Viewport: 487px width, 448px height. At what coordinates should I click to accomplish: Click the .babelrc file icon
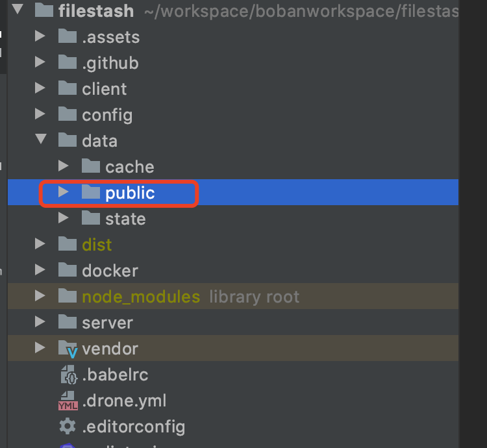68,375
